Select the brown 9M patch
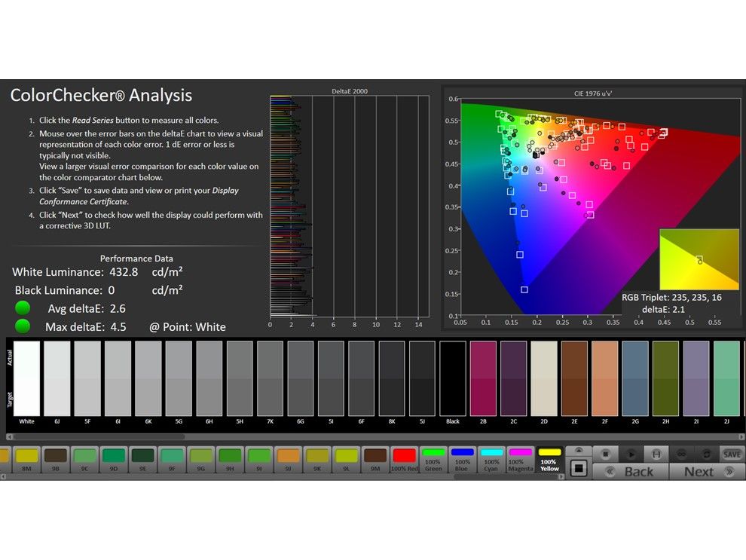 point(375,460)
